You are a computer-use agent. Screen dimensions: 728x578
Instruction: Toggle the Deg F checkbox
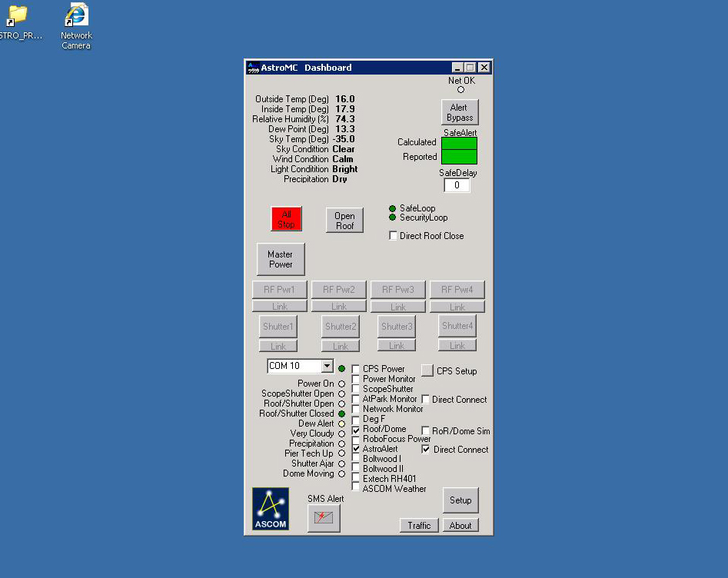pos(356,419)
